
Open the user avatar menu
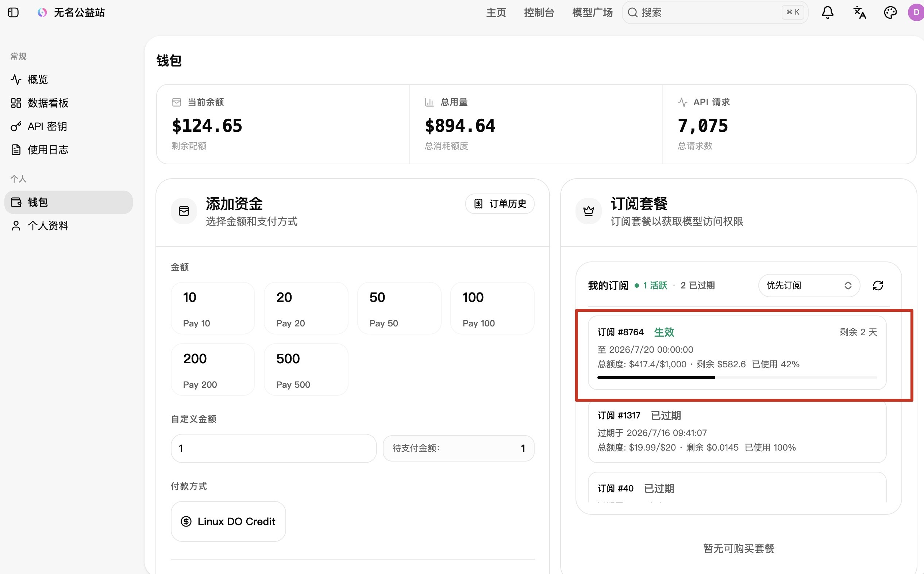coord(916,12)
